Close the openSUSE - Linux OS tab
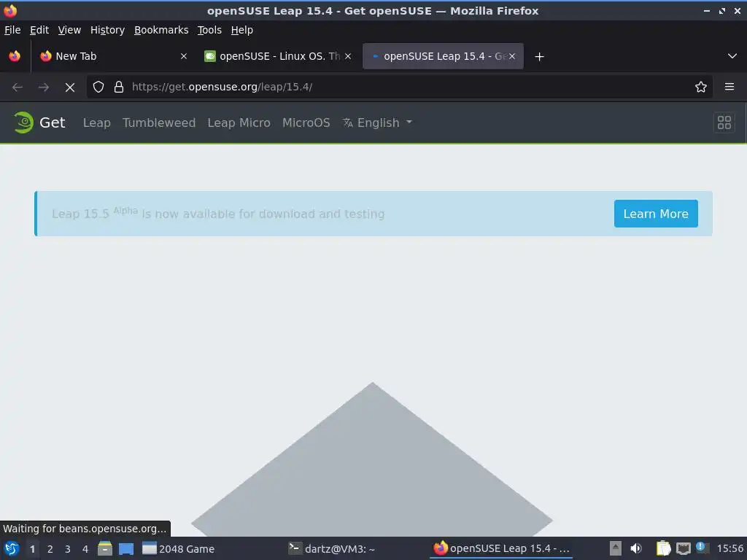Image resolution: width=747 pixels, height=560 pixels. (x=348, y=56)
